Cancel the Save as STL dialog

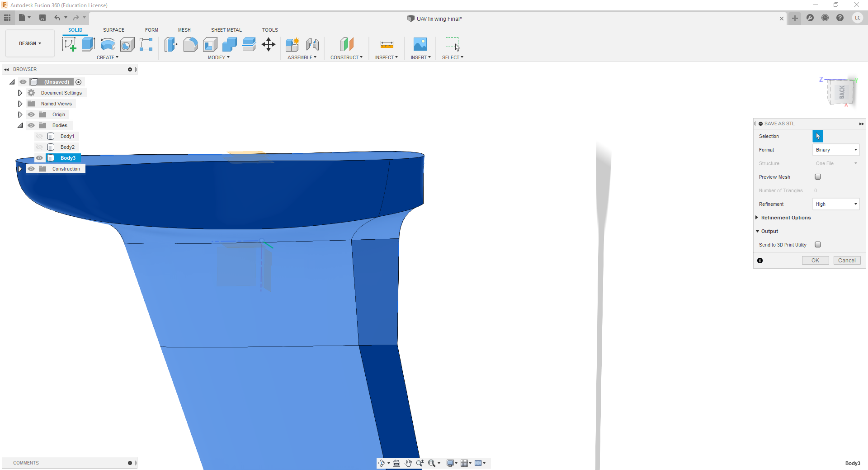[847, 261]
